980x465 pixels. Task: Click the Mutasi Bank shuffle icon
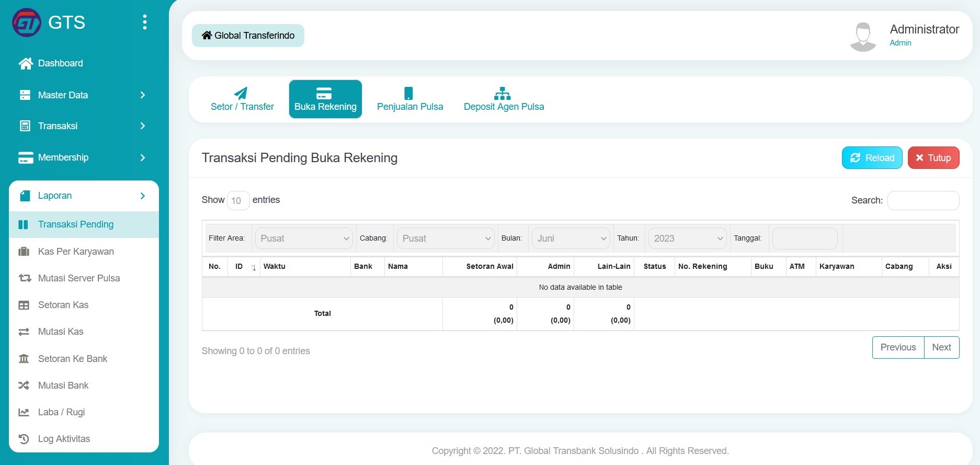pos(24,385)
